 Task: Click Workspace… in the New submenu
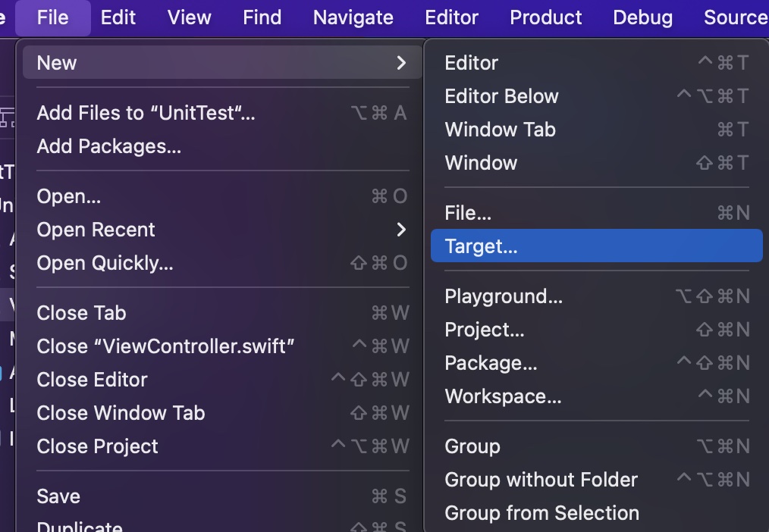point(503,396)
